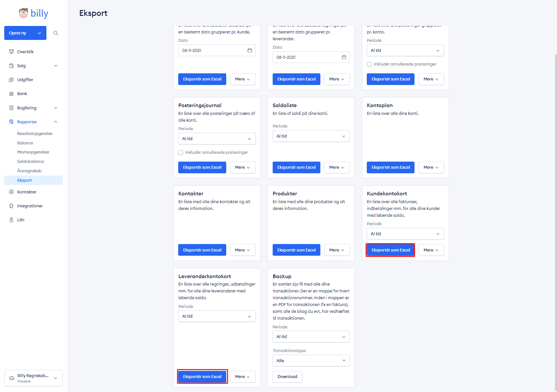Image resolution: width=557 pixels, height=392 pixels.
Task: Click the Udgifter sidebar icon
Action: 11,80
